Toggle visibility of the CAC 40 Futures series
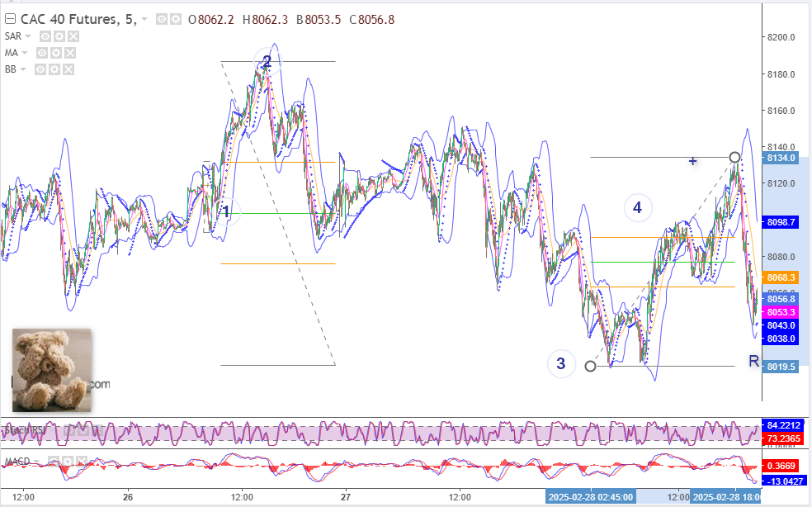Screen dimensions: 812x507 click(162, 20)
